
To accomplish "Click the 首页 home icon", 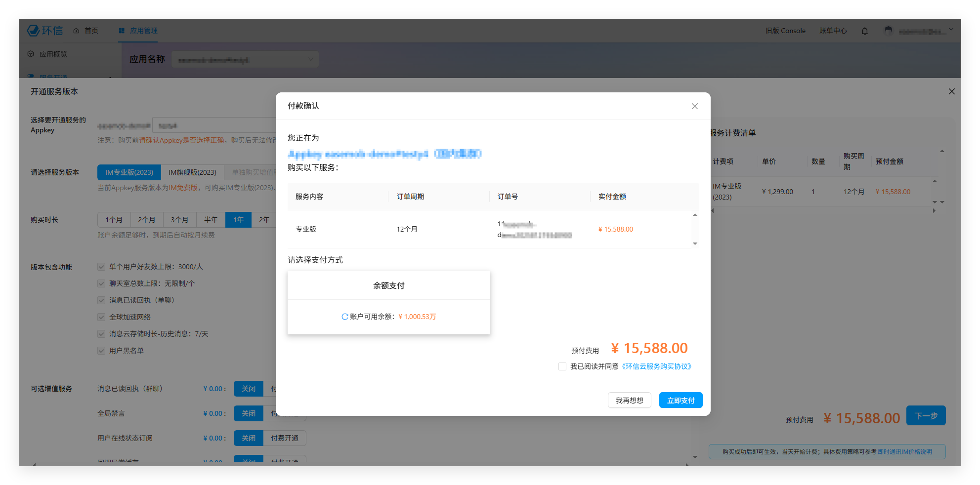I will click(x=76, y=31).
